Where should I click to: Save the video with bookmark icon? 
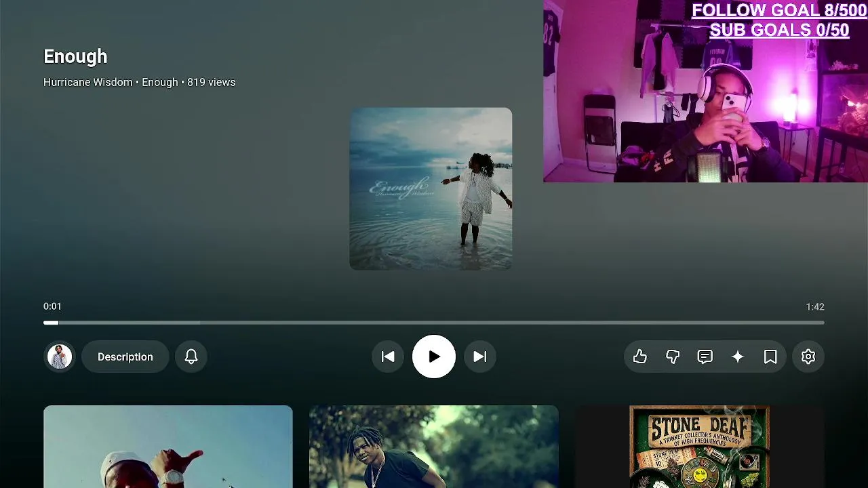770,357
